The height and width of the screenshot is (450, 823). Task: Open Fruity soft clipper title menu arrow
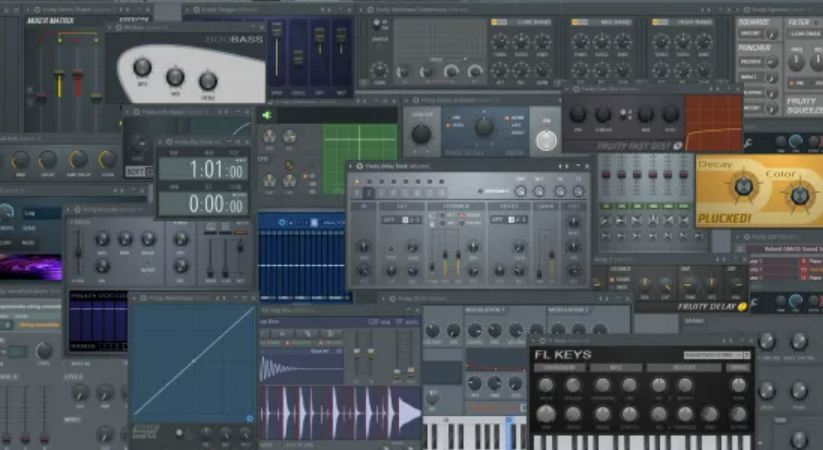(129, 112)
